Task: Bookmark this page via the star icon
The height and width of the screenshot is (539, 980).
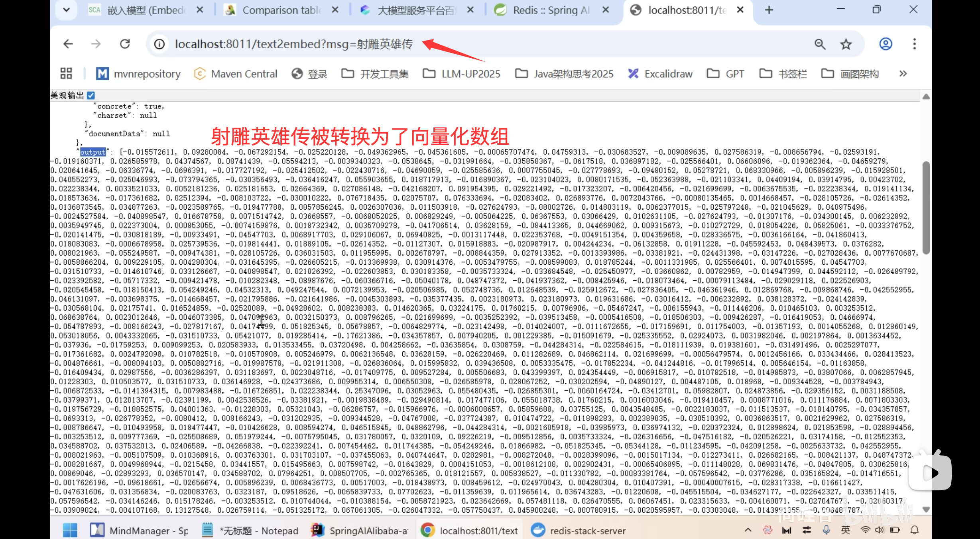Action: click(846, 44)
